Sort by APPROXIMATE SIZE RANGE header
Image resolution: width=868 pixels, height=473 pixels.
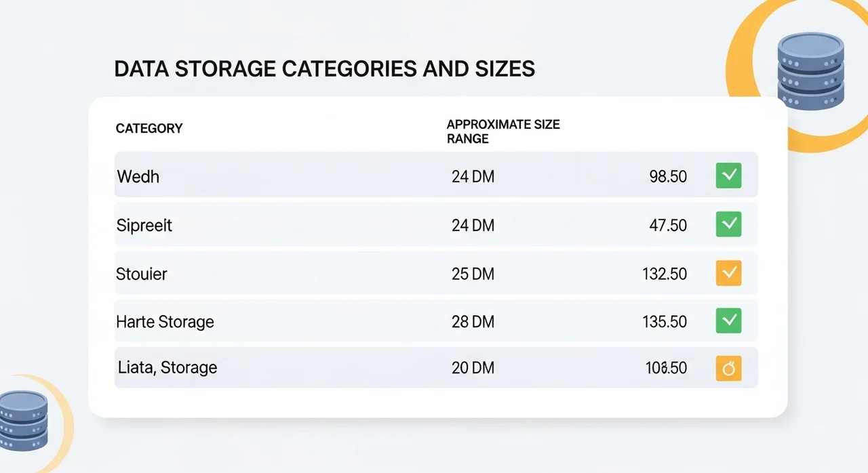[502, 131]
